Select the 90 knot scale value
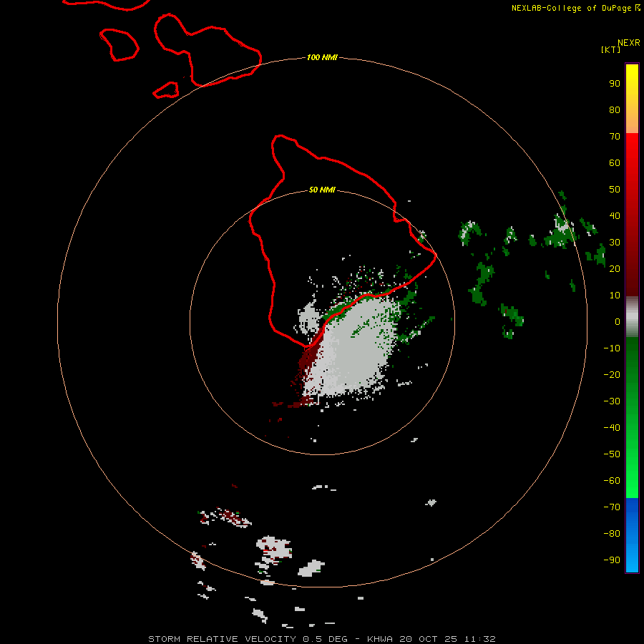644x644 pixels. (615, 84)
